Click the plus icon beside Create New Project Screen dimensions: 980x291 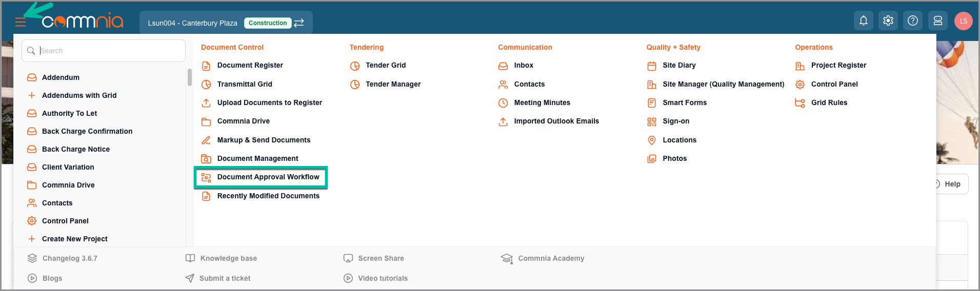pos(32,239)
